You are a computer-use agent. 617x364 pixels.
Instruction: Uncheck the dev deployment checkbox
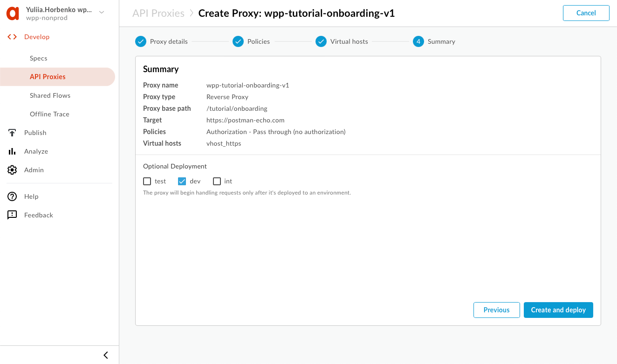click(182, 181)
